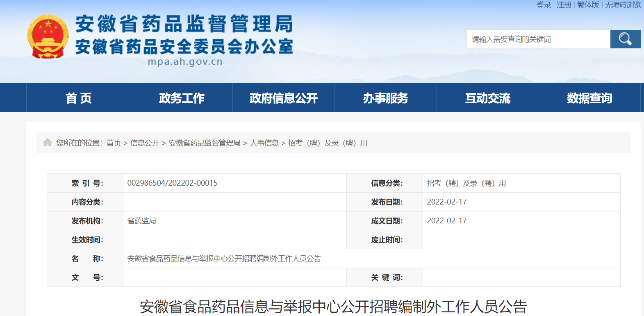Enable 无障碍浏览 accessibility mode
644x316 pixels.
tap(623, 5)
